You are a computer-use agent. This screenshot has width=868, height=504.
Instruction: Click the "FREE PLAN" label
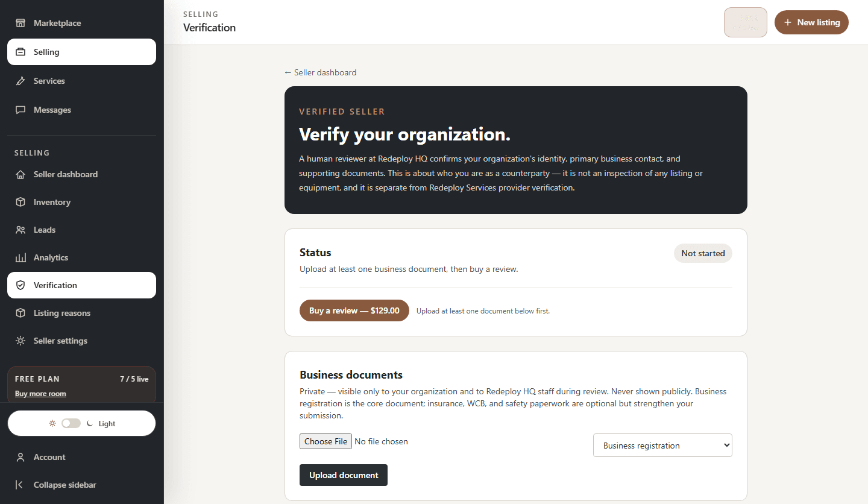pyautogui.click(x=37, y=379)
